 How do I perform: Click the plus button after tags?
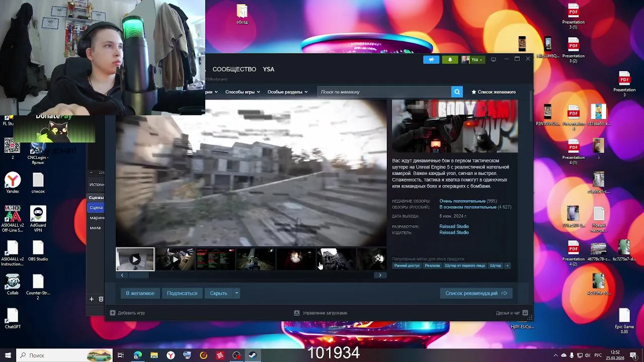click(507, 265)
